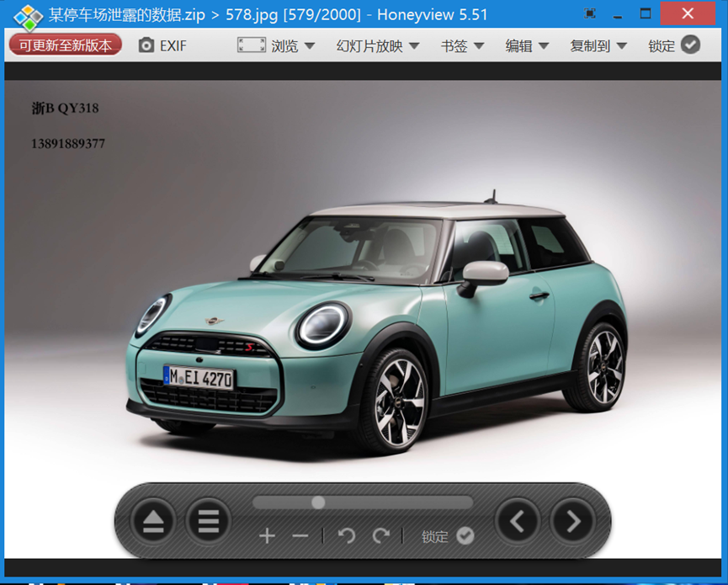728x585 pixels.
Task: Go to next image arrow
Action: tap(573, 522)
